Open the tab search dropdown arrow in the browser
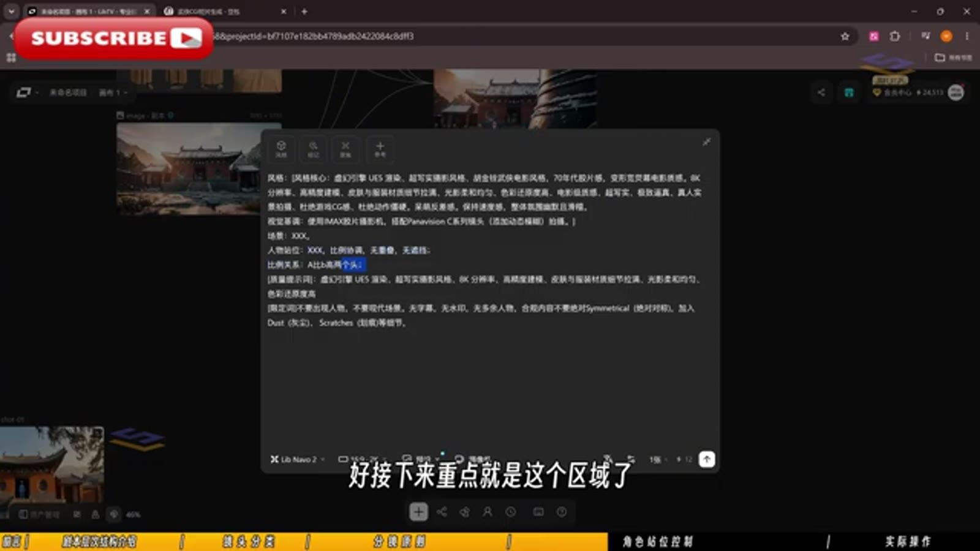The image size is (980, 551). point(11,11)
